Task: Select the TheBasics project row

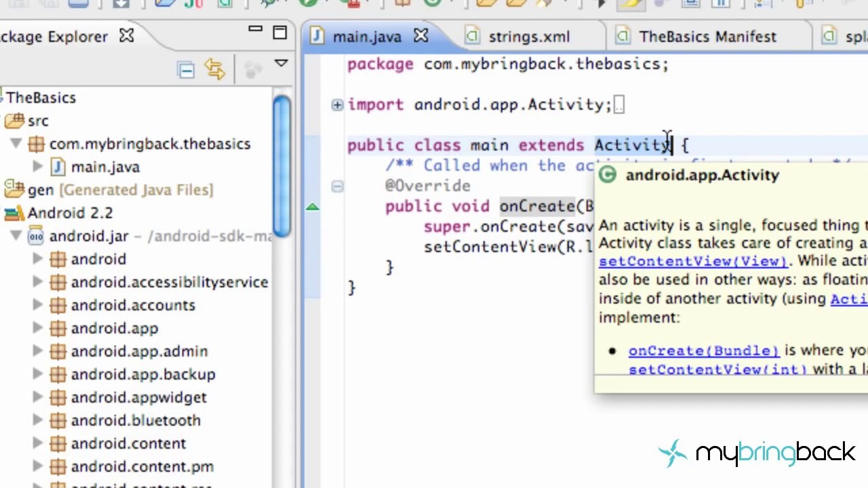Action: tap(41, 98)
